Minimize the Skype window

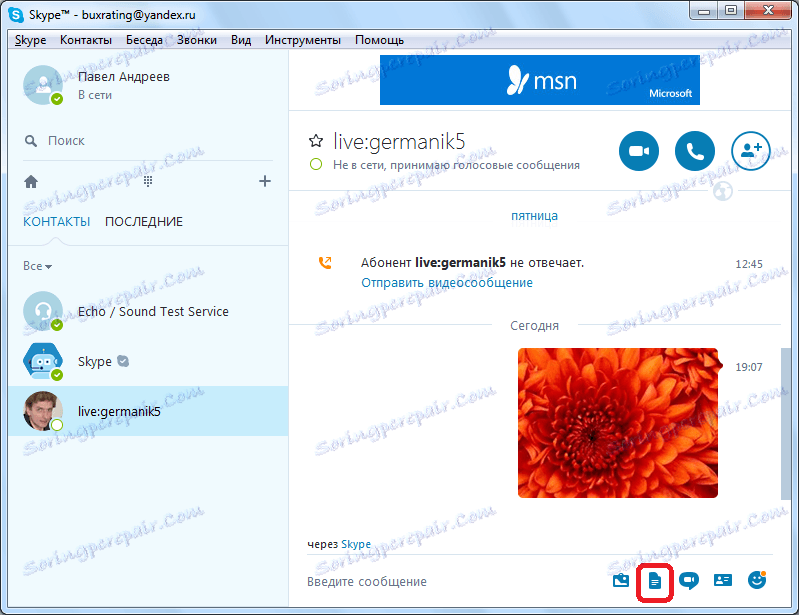[x=704, y=11]
